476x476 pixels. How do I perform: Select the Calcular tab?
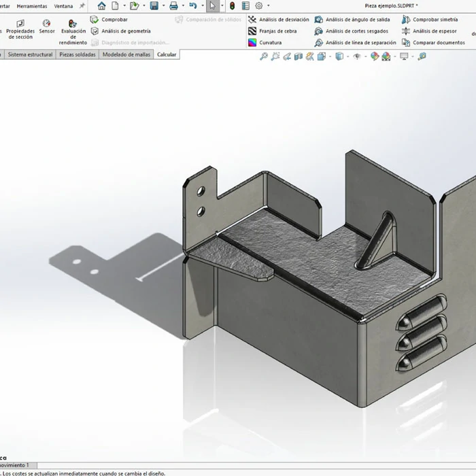tap(167, 54)
